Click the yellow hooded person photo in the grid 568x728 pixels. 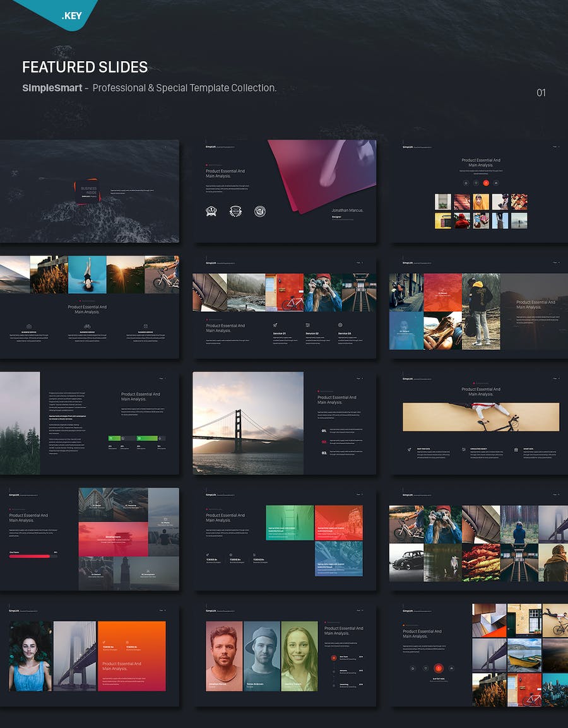click(x=481, y=202)
